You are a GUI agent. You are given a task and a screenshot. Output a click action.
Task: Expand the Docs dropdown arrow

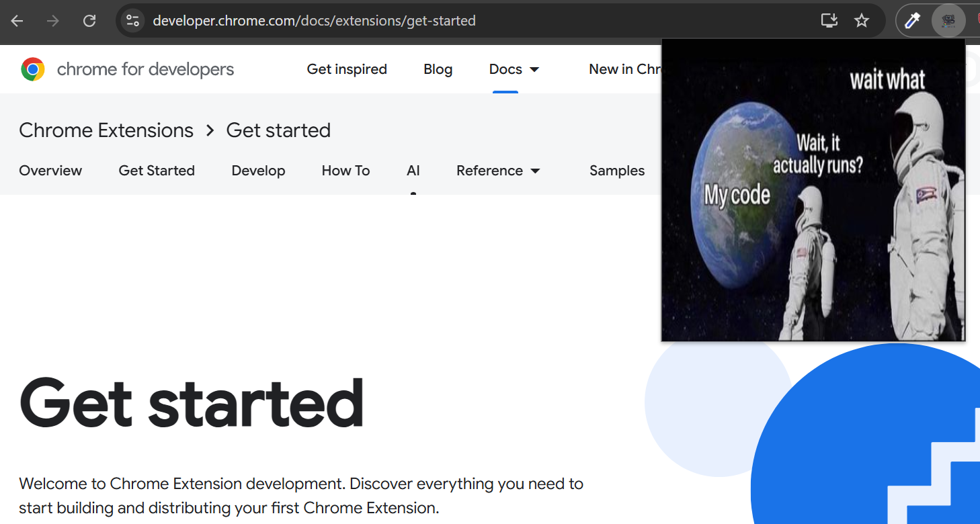click(x=534, y=70)
